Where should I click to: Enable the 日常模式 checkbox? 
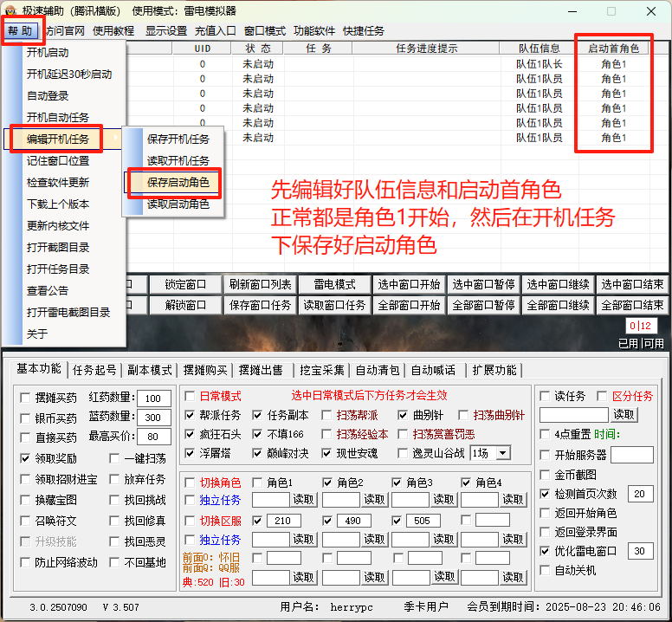point(190,396)
